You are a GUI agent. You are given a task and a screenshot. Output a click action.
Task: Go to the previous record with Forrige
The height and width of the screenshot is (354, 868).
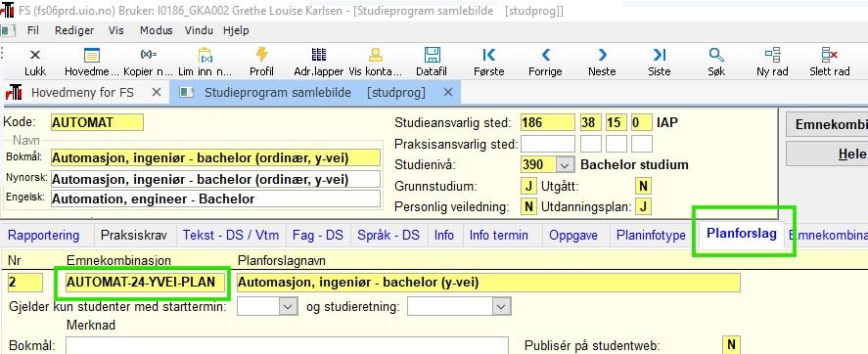545,62
